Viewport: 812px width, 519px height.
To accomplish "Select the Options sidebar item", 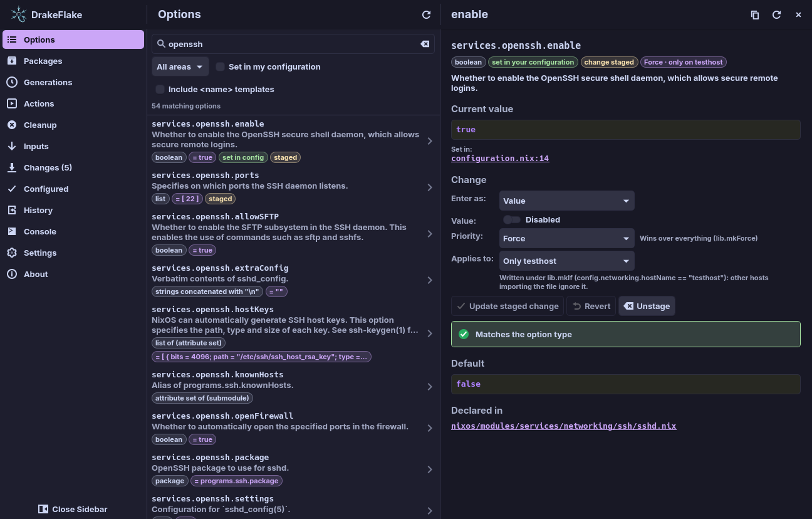I will point(73,39).
